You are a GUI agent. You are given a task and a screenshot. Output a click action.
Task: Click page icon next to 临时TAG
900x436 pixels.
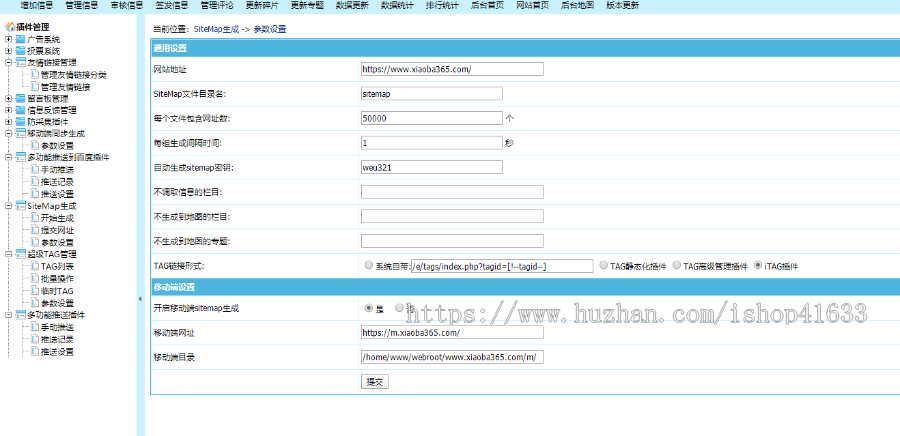pyautogui.click(x=34, y=290)
